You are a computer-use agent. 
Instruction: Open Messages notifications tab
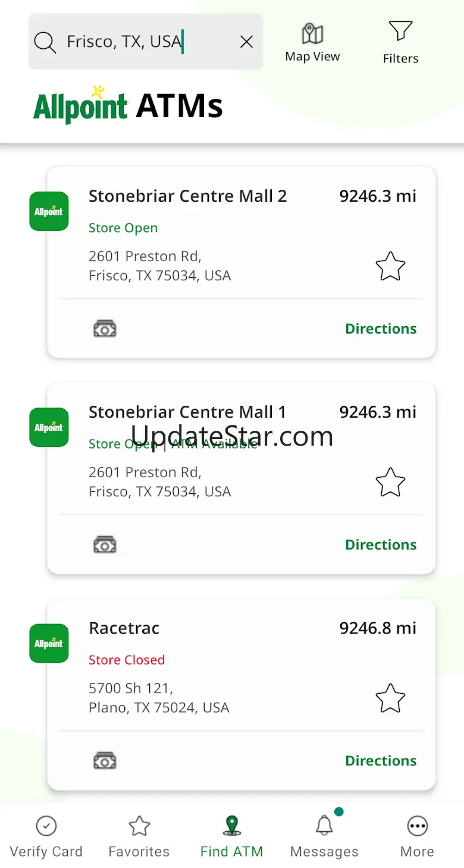[x=324, y=836]
